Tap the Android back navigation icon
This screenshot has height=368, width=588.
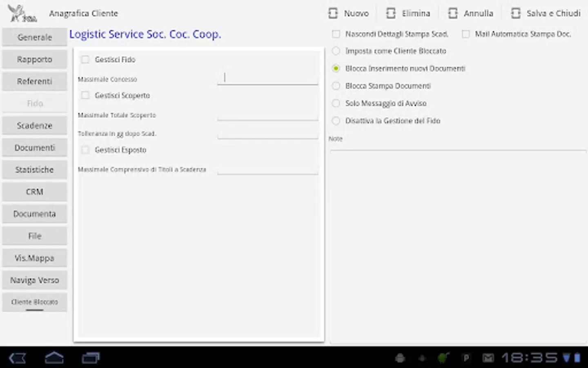18,358
